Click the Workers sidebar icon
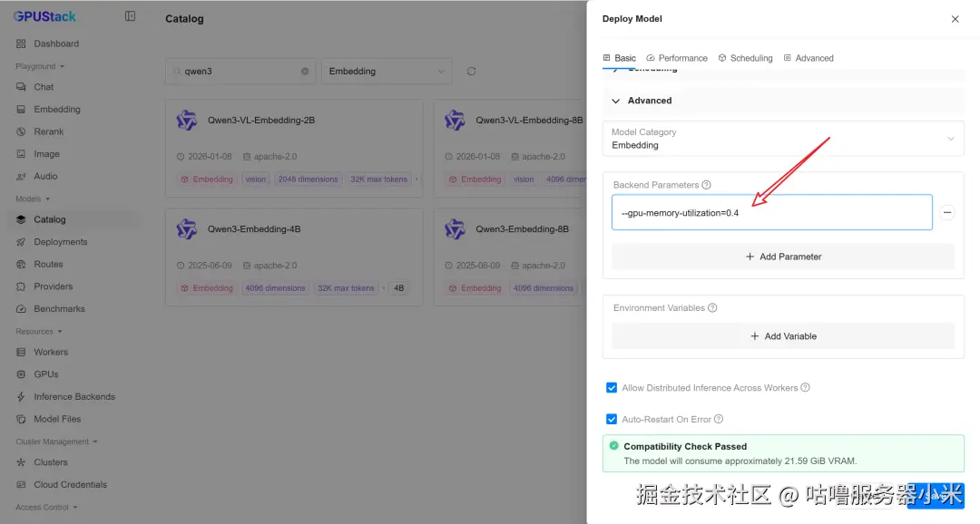Viewport: 980px width, 524px height. pyautogui.click(x=21, y=353)
